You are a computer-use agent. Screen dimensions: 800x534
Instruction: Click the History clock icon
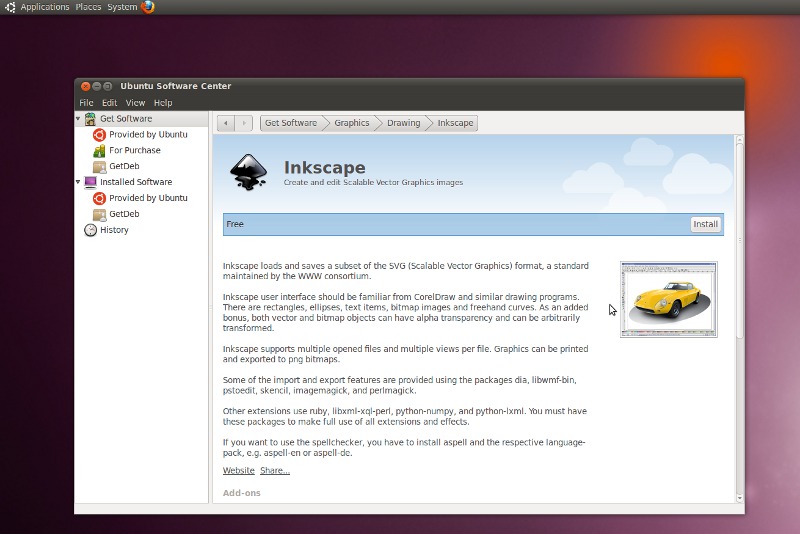(90, 230)
